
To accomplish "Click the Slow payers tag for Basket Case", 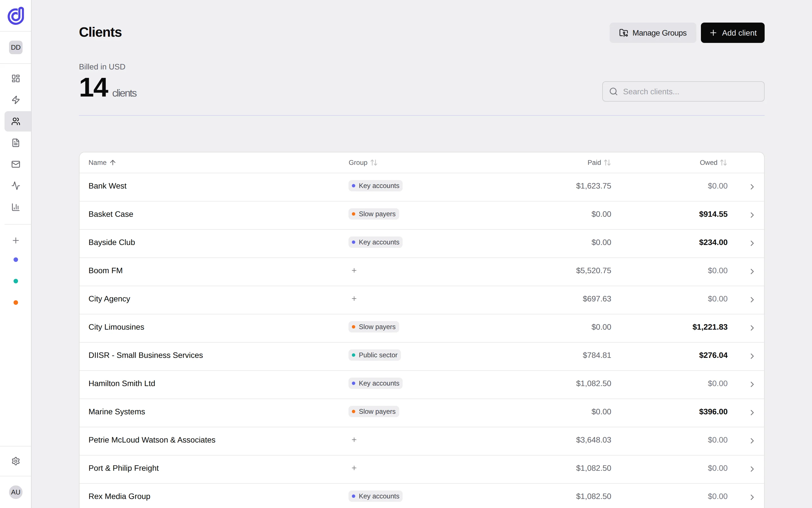I will [374, 214].
